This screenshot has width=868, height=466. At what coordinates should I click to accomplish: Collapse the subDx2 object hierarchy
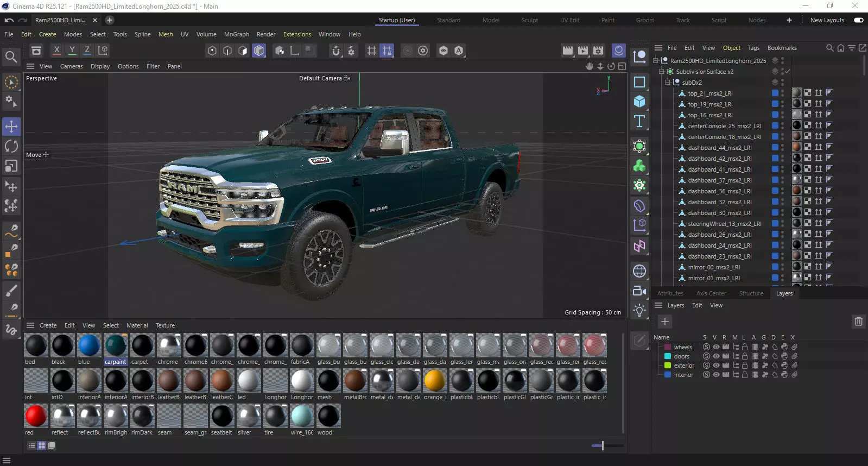click(x=668, y=83)
